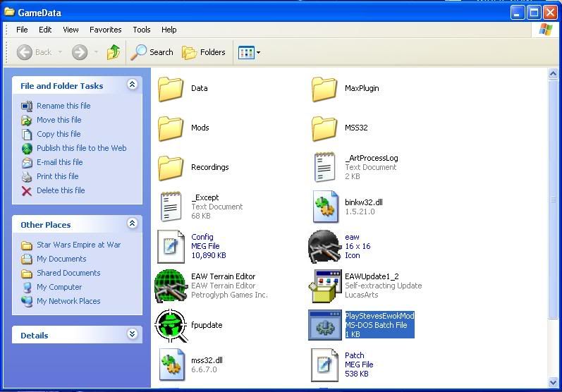Open the Views dropdown button
Viewport: 562px width, 392px height.
[x=250, y=52]
